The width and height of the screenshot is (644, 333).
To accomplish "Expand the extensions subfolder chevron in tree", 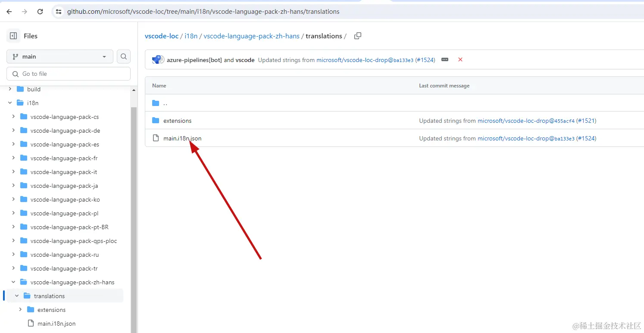I will pos(20,310).
